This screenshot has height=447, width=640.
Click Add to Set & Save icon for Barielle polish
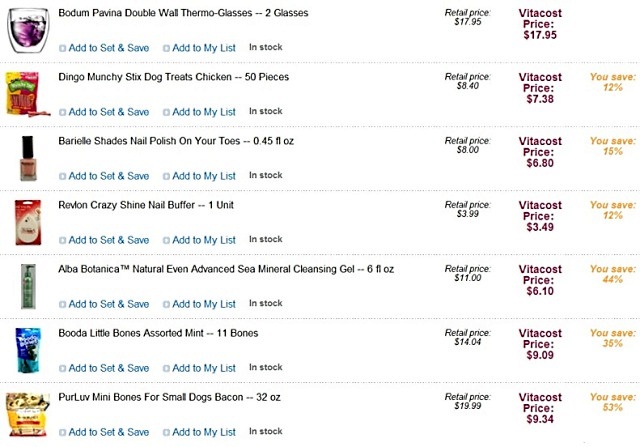63,176
